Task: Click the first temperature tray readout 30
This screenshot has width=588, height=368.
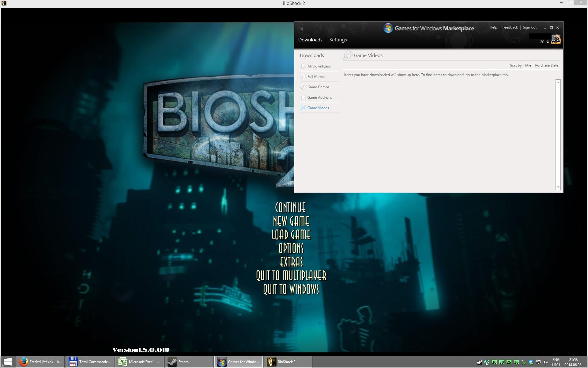Action: 494,362
